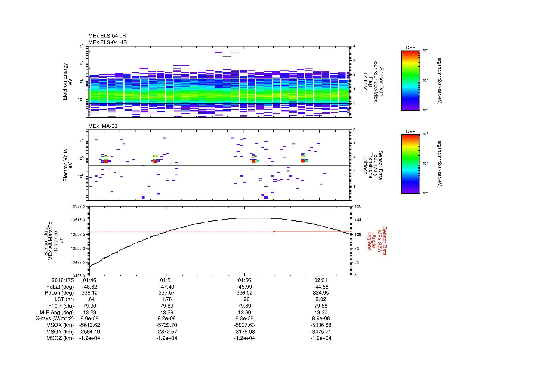The image size is (555, 392).
Task: Click the MSOY value '-3475.71'
Action: tap(321, 332)
